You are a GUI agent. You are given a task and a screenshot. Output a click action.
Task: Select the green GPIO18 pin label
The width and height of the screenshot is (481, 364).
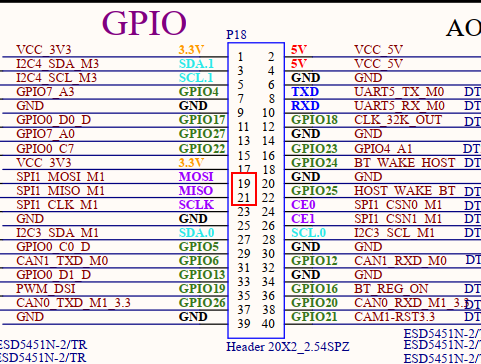pyautogui.click(x=314, y=120)
